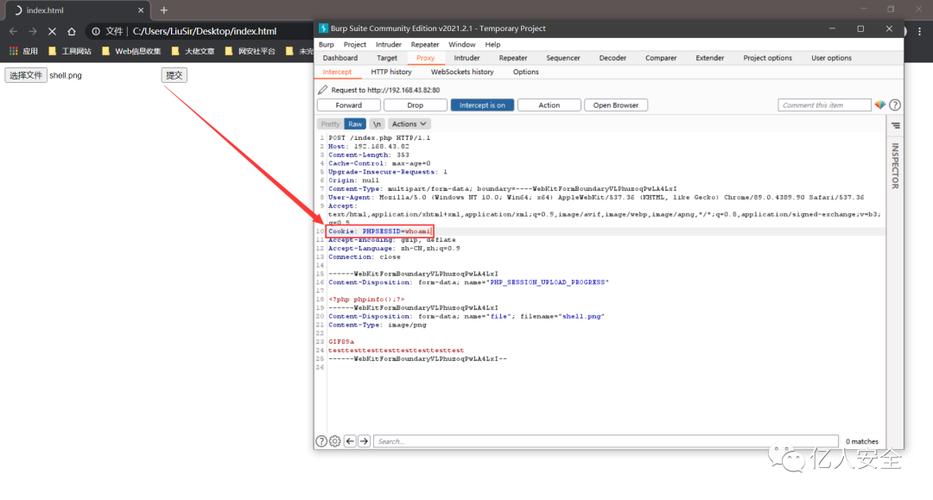Forward the intercepted request
This screenshot has width=933, height=500.
pos(348,105)
